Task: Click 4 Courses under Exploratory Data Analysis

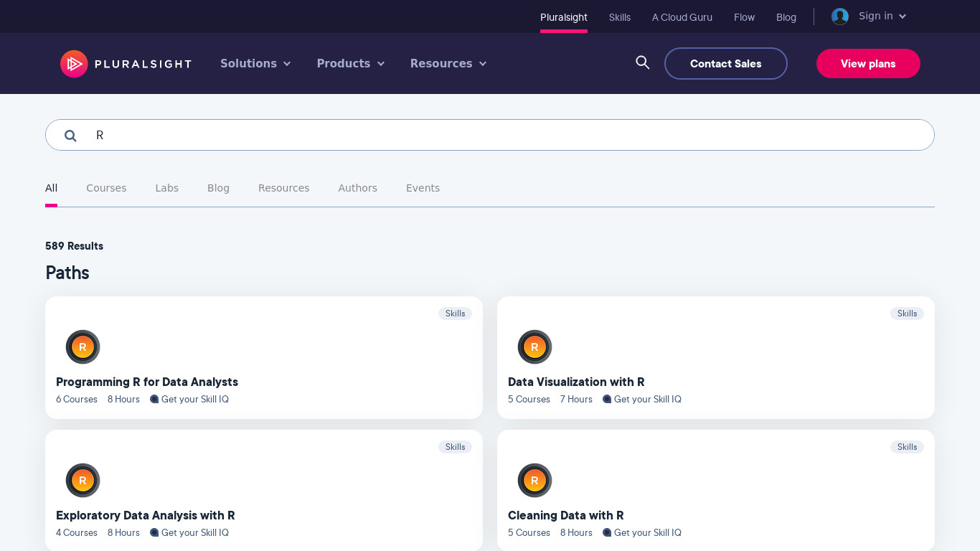Action: (x=77, y=533)
